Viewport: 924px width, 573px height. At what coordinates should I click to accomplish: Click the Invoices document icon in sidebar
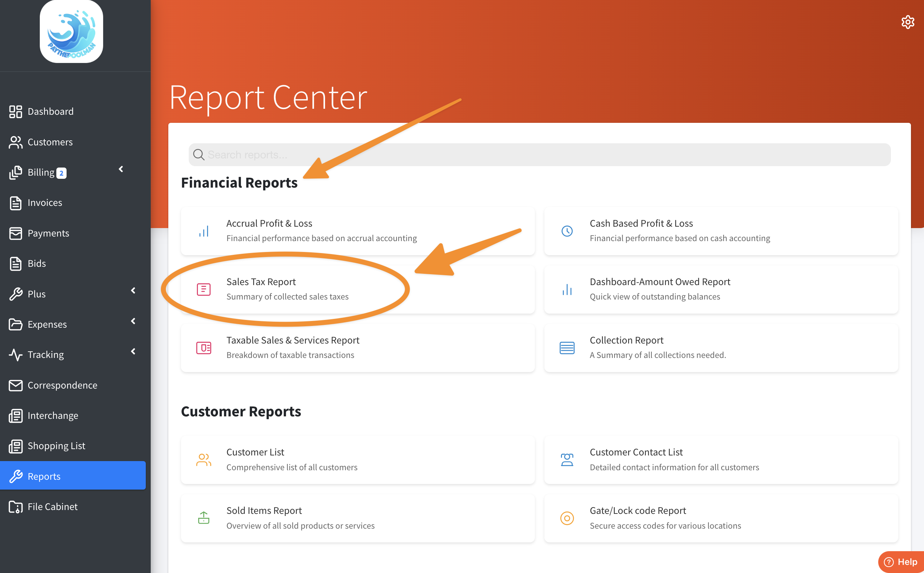pos(15,203)
